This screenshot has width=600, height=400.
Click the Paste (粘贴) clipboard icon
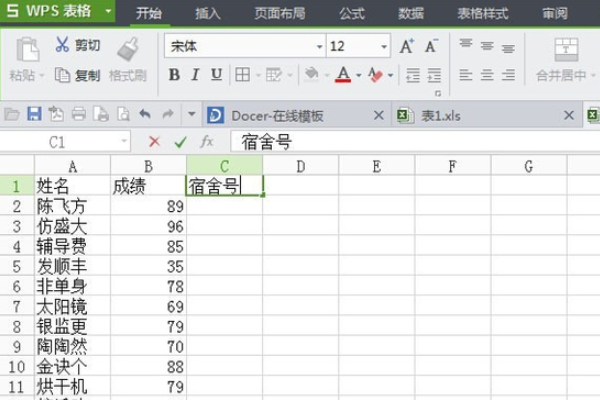click(28, 49)
